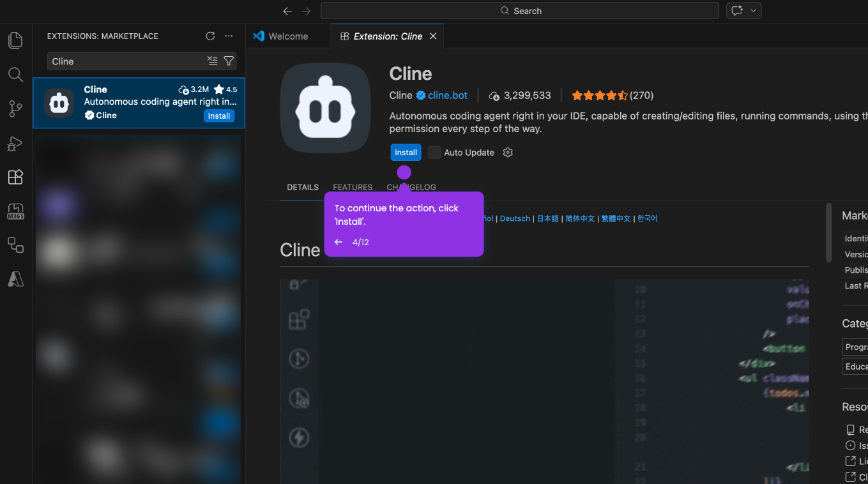Click the readme scrollbar thumb
This screenshot has height=484, width=868.
829,232
